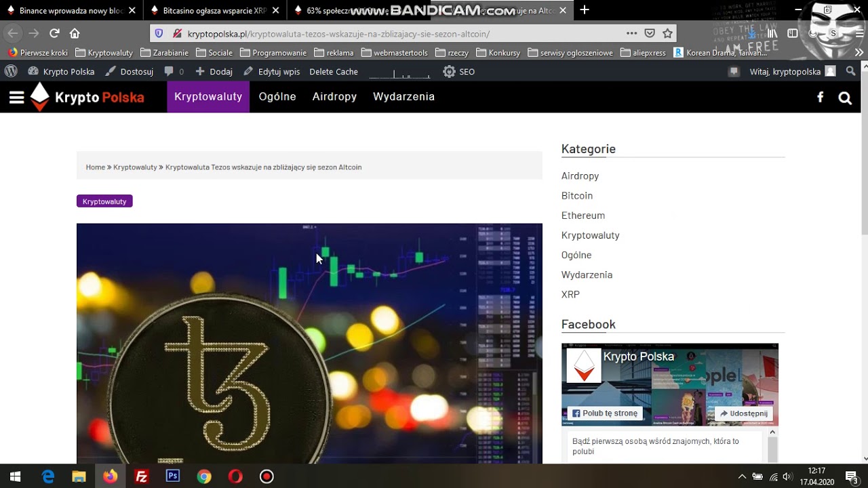Close the Binance wprowadza tab

(x=132, y=11)
